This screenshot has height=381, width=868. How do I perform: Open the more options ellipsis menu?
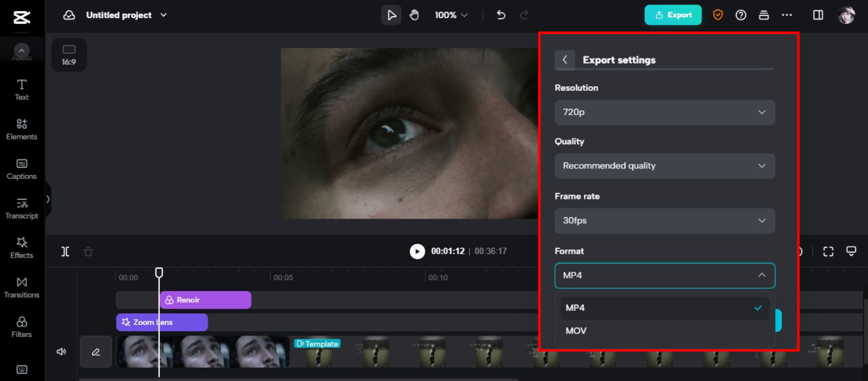click(x=787, y=15)
